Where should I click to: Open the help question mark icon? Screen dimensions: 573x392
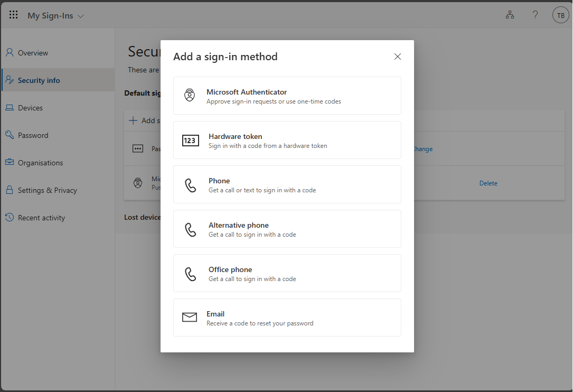(x=535, y=15)
